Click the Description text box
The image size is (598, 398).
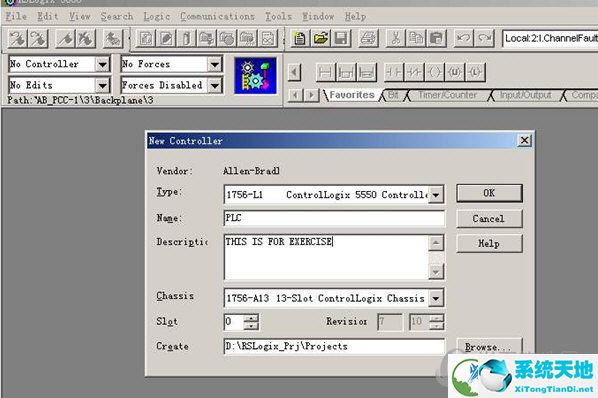click(326, 257)
